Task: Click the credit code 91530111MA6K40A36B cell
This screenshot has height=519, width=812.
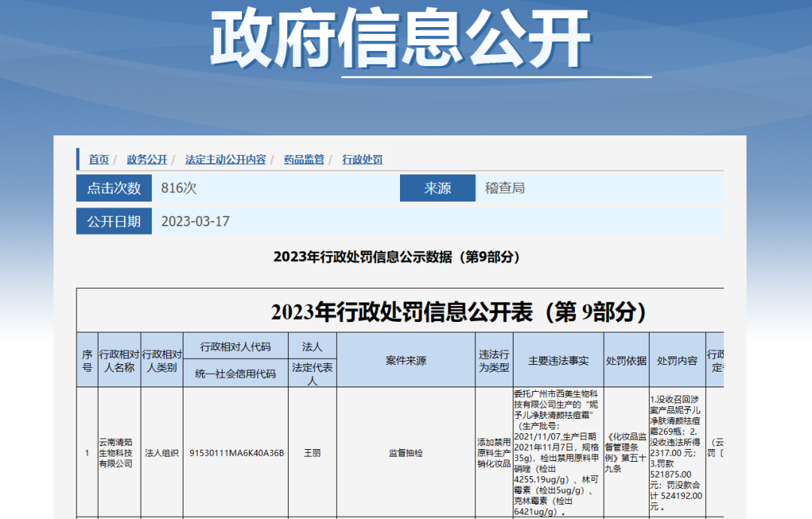Action: [236, 453]
